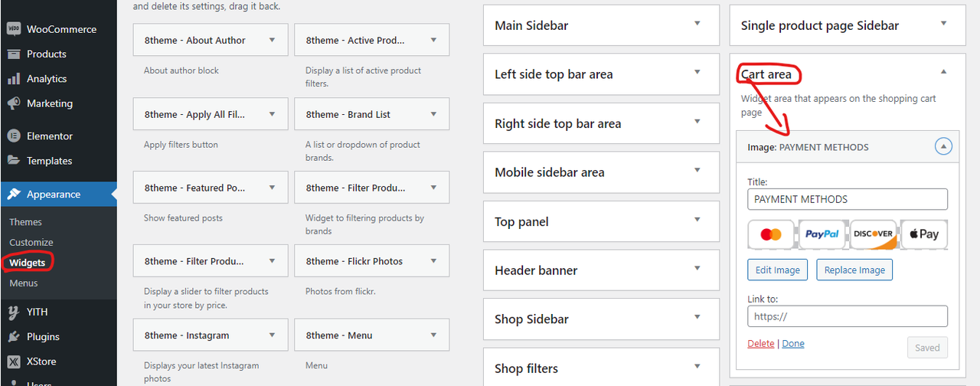Open the Themes submenu item
The height and width of the screenshot is (386, 980).
25,222
